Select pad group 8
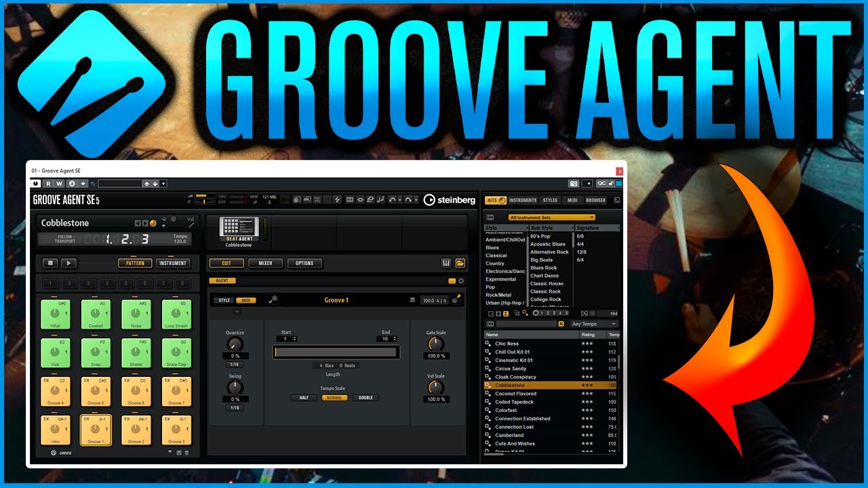This screenshot has width=868, height=488. (x=182, y=284)
